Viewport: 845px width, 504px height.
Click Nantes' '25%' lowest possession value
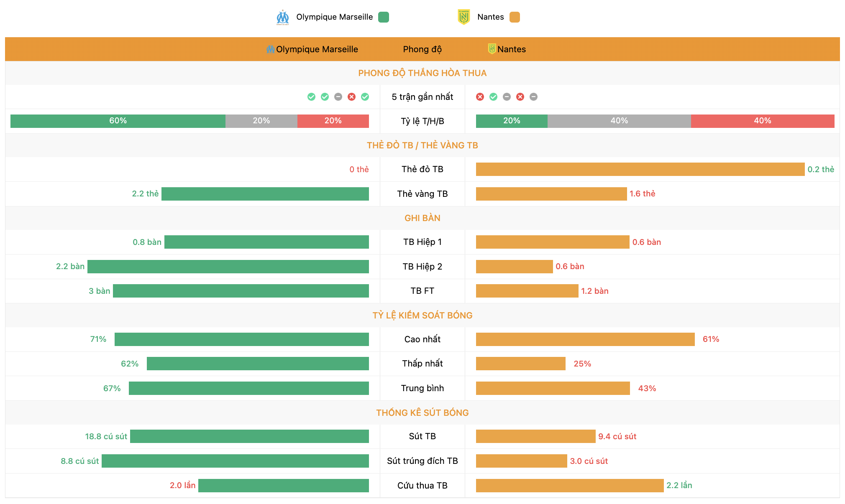click(582, 364)
